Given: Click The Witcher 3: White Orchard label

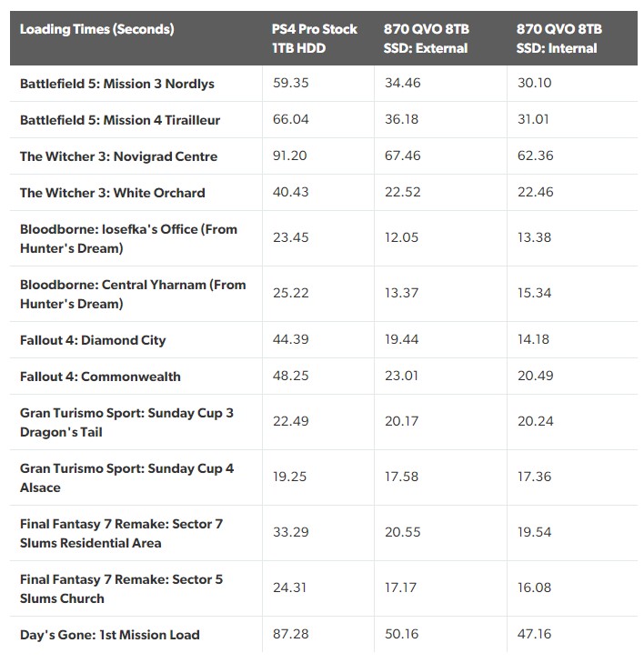Looking at the screenshot, I should pyautogui.click(x=113, y=193).
